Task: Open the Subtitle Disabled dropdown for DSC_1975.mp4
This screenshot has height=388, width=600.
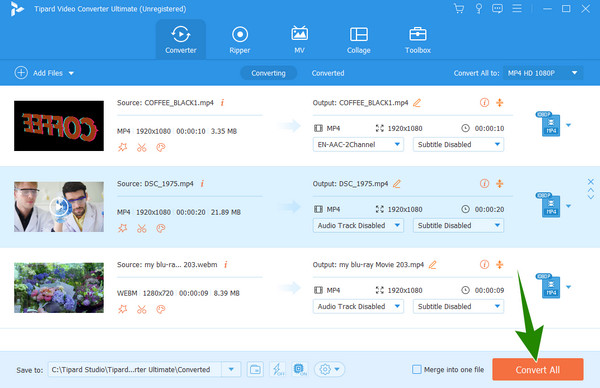Action: click(x=458, y=226)
